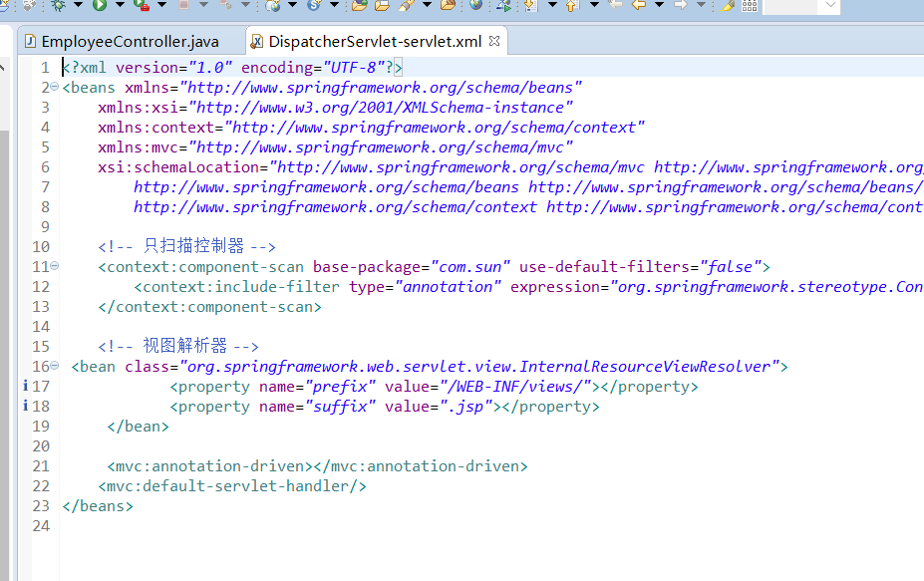Open the toolbar combo box chevron
The width and height of the screenshot is (924, 581).
(831, 5)
